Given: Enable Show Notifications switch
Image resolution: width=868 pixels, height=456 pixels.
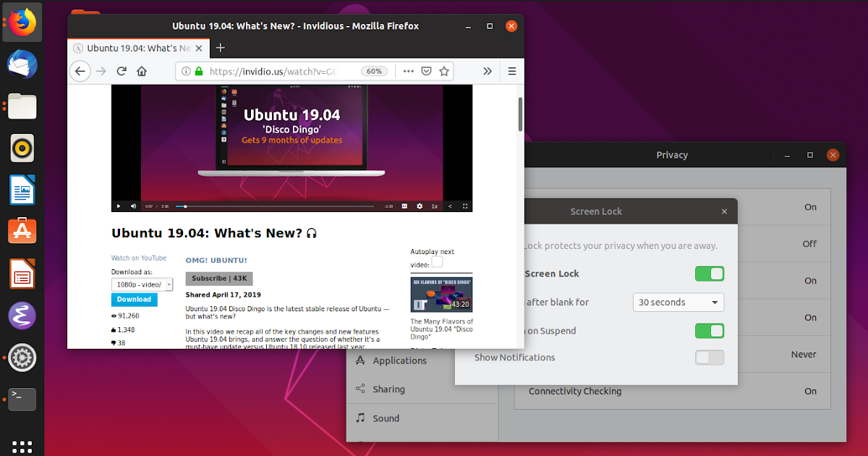Looking at the screenshot, I should coord(709,358).
